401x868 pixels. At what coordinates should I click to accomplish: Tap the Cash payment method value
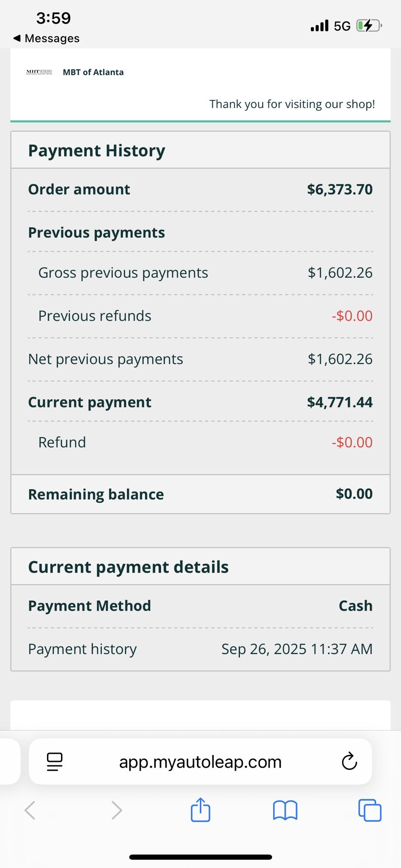(355, 606)
